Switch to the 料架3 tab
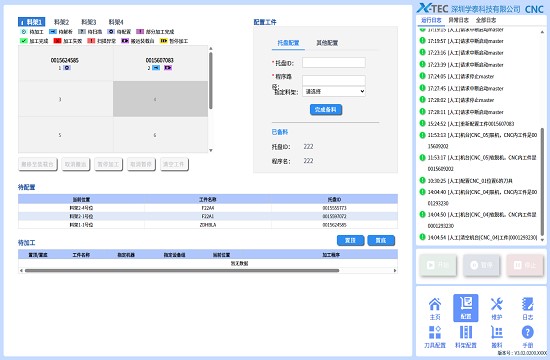 click(x=89, y=22)
